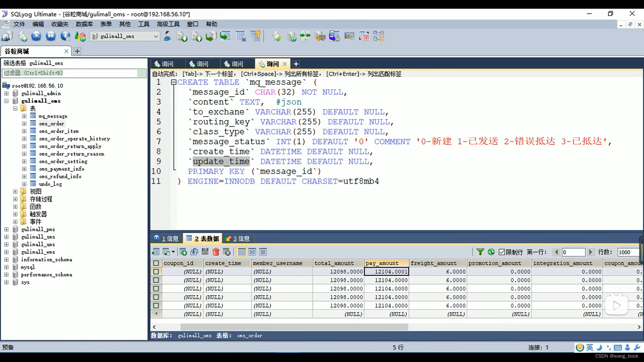Click the green refresh data icon
Screen dimensions: 644x362
click(491, 252)
